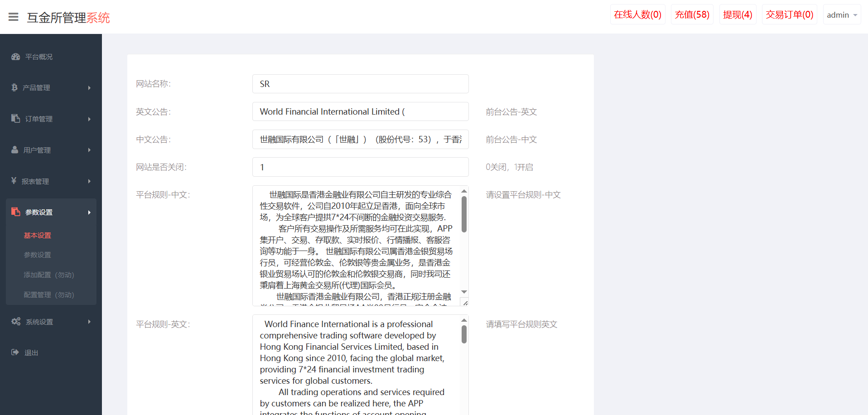The height and width of the screenshot is (415, 868).
Task: Click the gears icon for 系统设置
Action: [16, 321]
